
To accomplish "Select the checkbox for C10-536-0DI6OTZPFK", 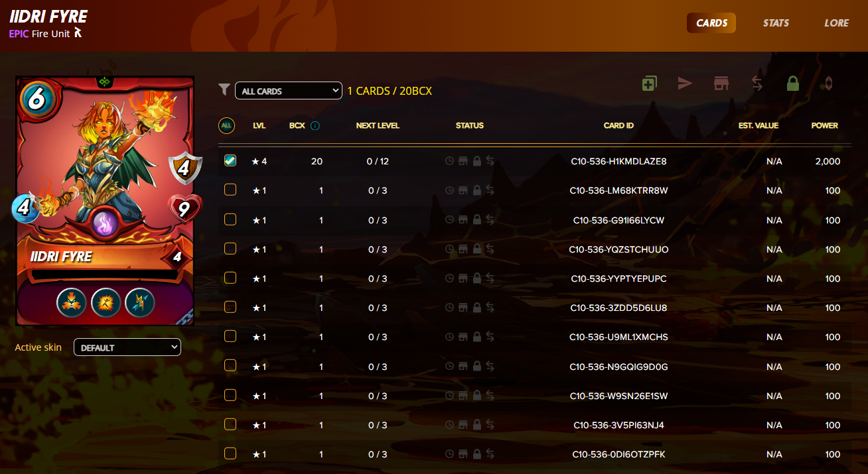I will click(230, 453).
